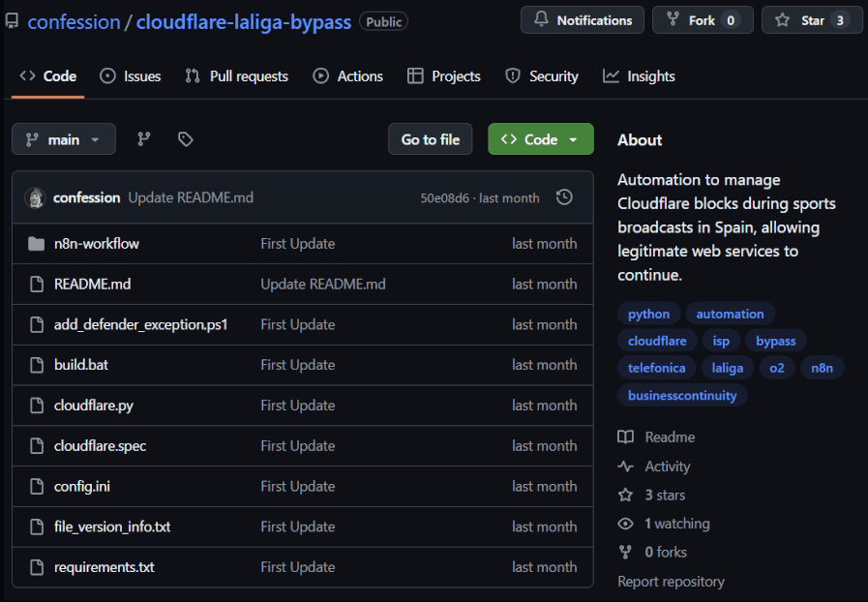Screen dimensions: 868x602
Task: Open the latest commit message Update README.md
Action: point(191,197)
